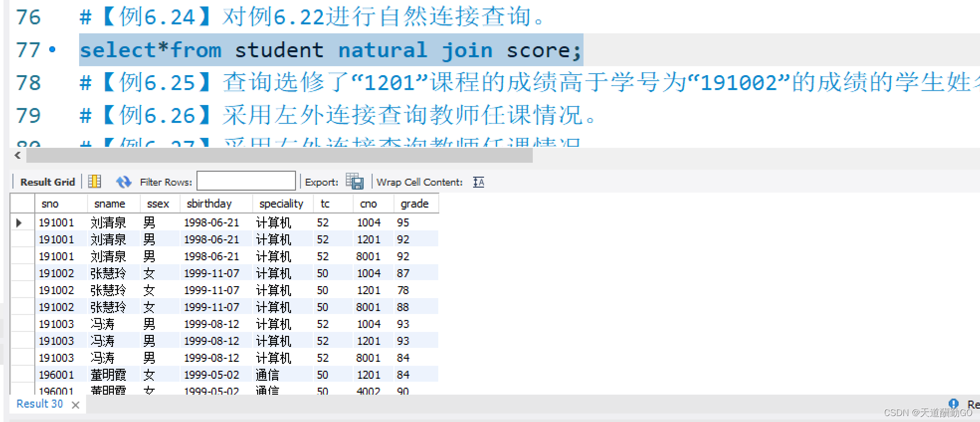
Task: Click the Result Grid form editor icon
Action: 95,182
